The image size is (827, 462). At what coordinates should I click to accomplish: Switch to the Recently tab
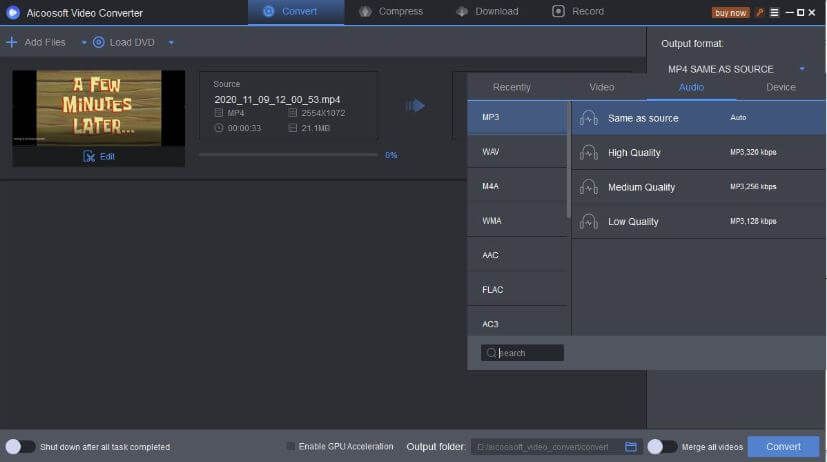click(x=512, y=87)
